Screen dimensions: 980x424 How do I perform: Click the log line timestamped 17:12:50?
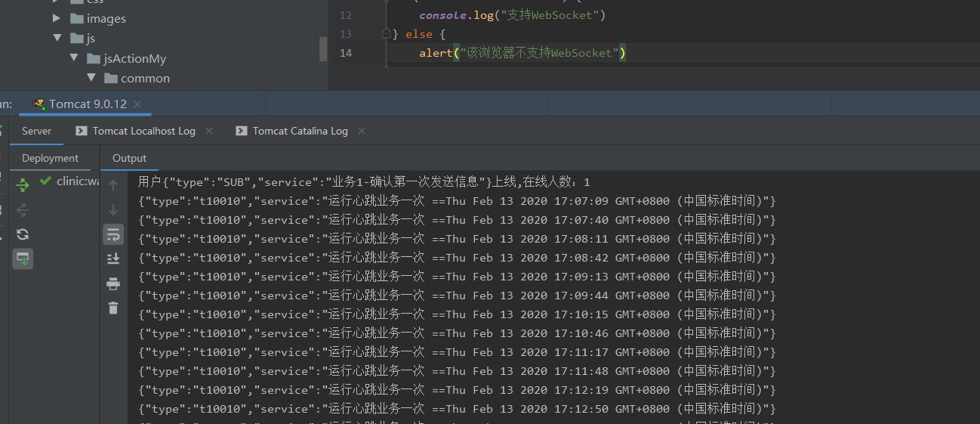tap(457, 409)
